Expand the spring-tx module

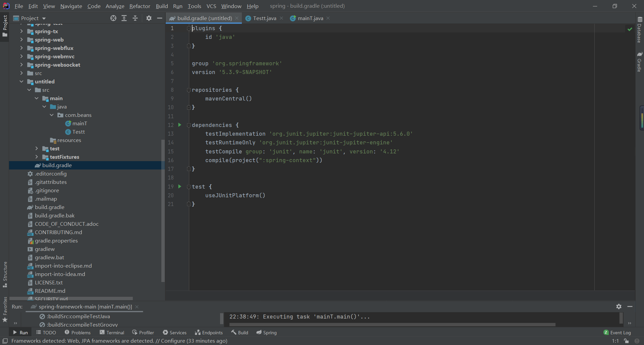pyautogui.click(x=21, y=31)
